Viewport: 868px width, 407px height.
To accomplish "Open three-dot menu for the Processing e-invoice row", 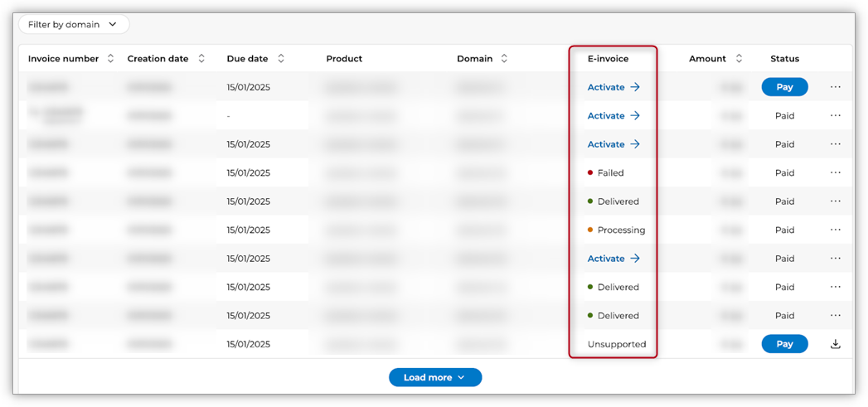I will click(835, 230).
